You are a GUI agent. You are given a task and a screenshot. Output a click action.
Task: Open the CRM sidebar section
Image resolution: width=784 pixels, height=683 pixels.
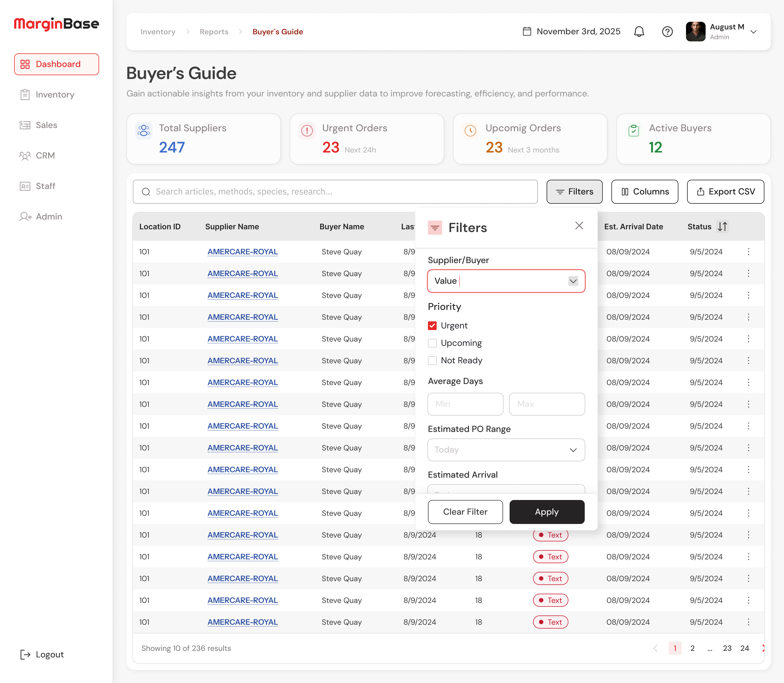[45, 155]
